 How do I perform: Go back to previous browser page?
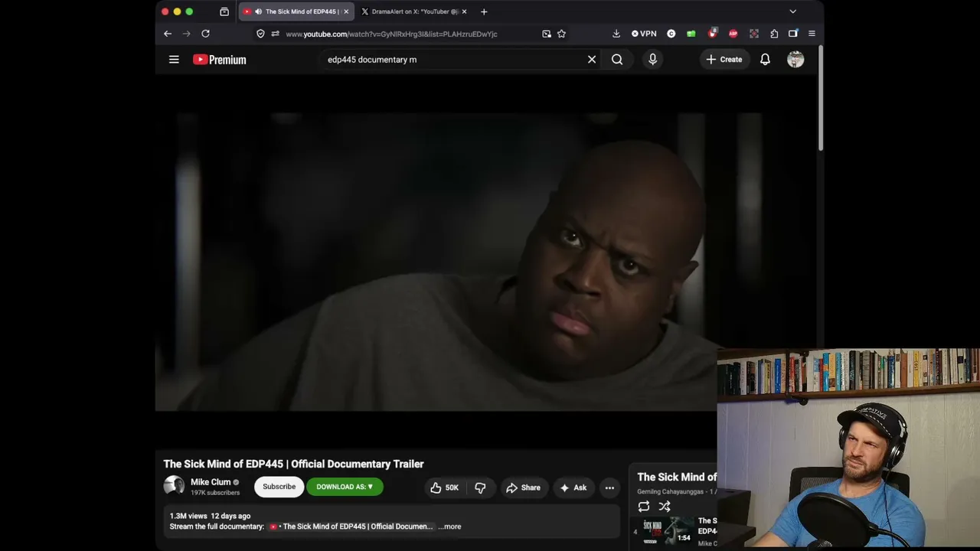pyautogui.click(x=168, y=34)
